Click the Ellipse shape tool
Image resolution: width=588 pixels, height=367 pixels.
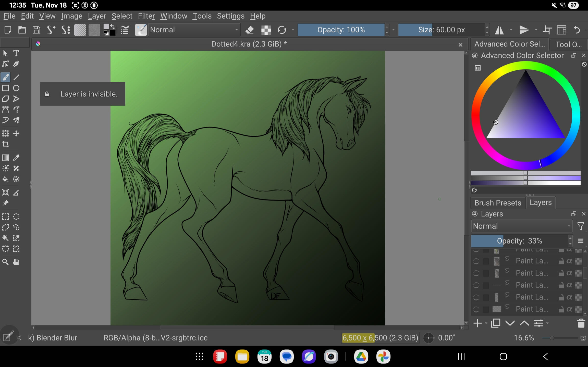coord(16,88)
